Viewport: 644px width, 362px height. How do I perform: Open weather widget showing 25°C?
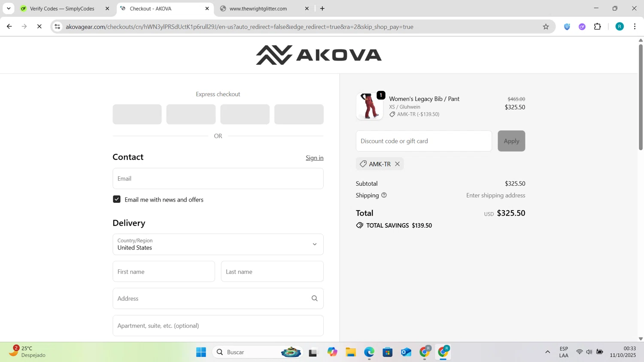coord(27,352)
